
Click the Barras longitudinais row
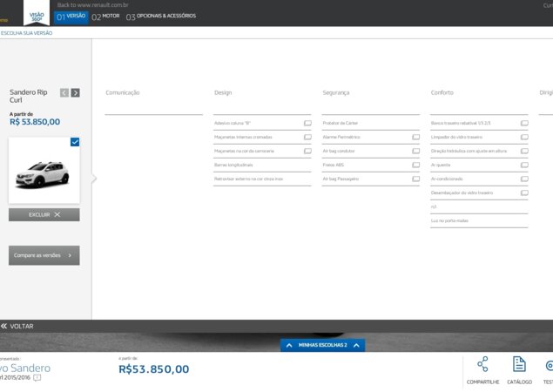(x=262, y=165)
